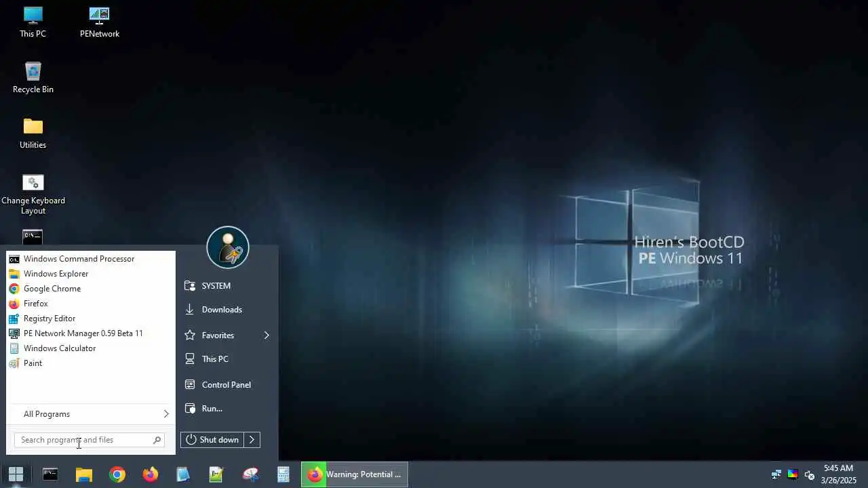
Task: Open the calculator icon on the taskbar
Action: (283, 474)
